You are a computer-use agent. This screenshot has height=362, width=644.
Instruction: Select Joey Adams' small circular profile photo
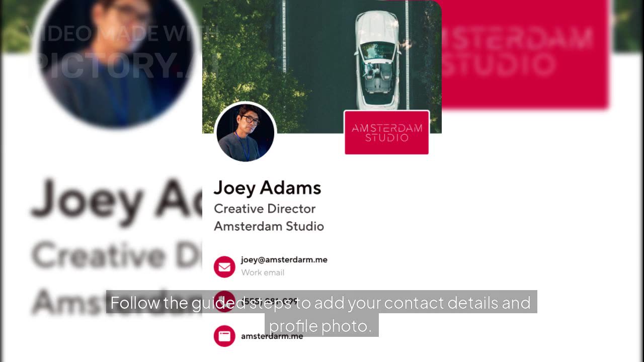coord(246,133)
